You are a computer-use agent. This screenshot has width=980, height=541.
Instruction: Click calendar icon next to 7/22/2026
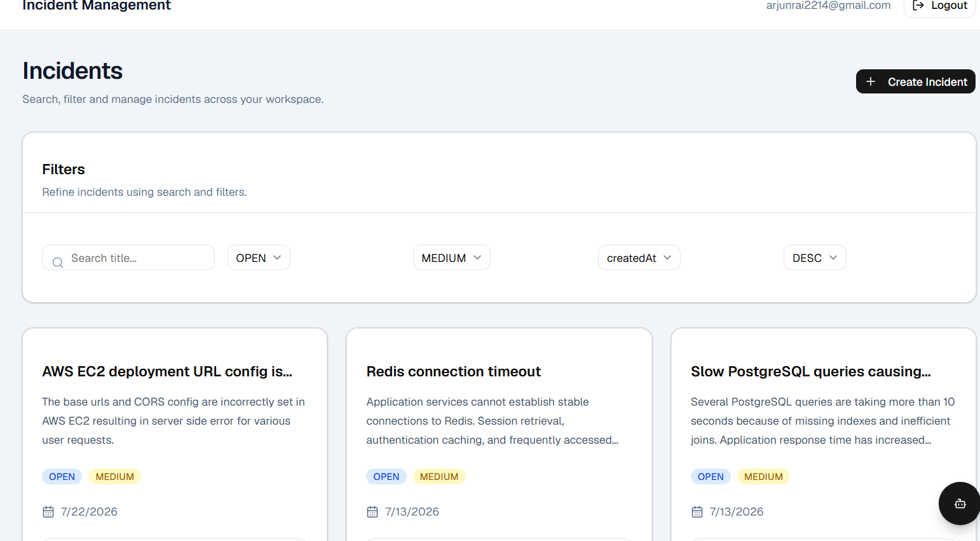click(48, 512)
